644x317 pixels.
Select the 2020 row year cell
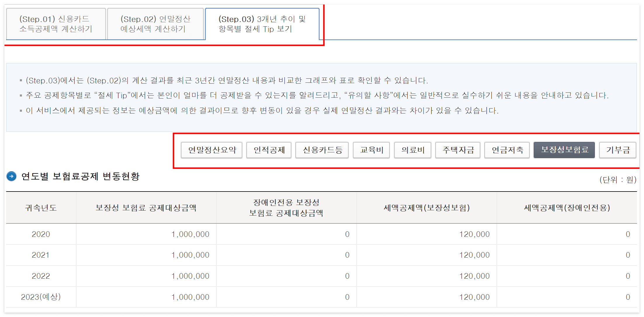41,234
